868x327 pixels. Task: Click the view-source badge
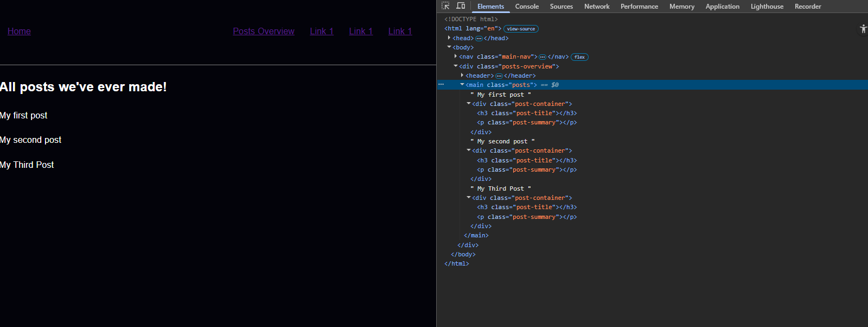pyautogui.click(x=521, y=29)
